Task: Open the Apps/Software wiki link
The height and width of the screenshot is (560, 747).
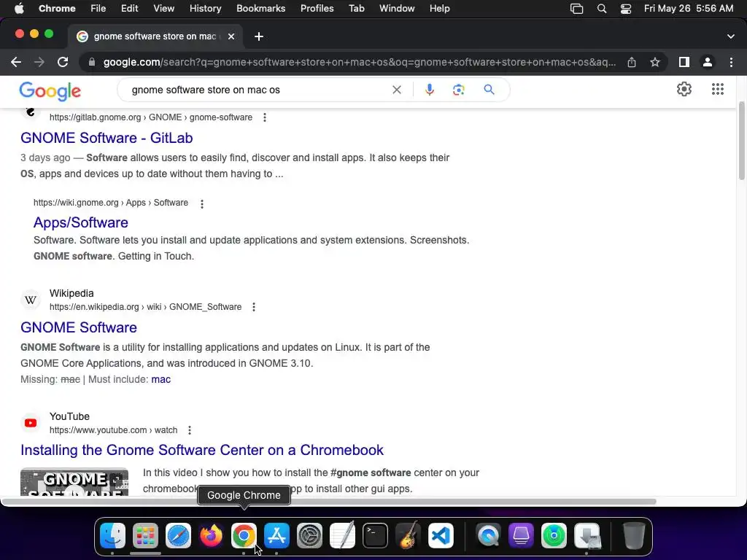Action: tap(80, 222)
